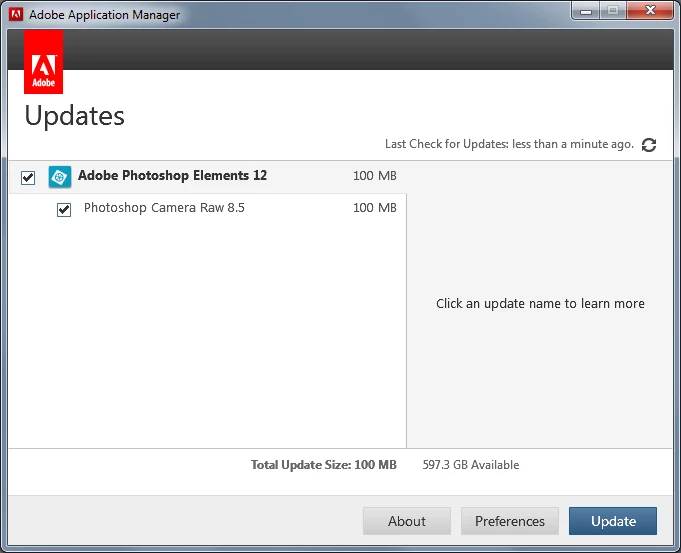
Task: Click the Photoshop Elements 12 app icon
Action: (60, 177)
